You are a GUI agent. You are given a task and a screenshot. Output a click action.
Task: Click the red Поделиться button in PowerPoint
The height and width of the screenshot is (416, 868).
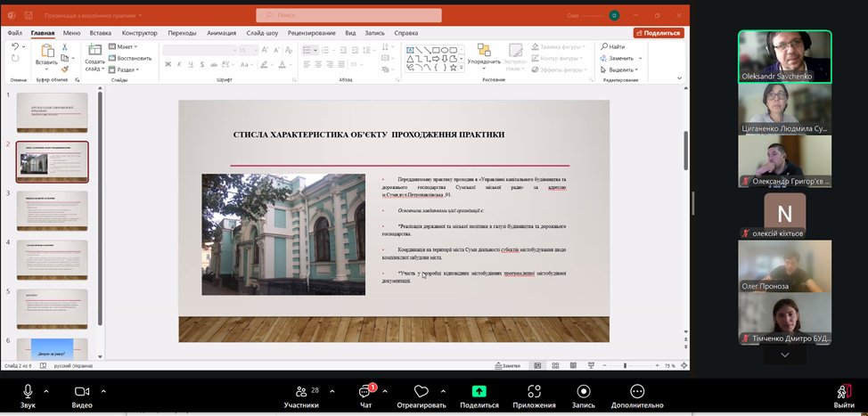pos(659,33)
